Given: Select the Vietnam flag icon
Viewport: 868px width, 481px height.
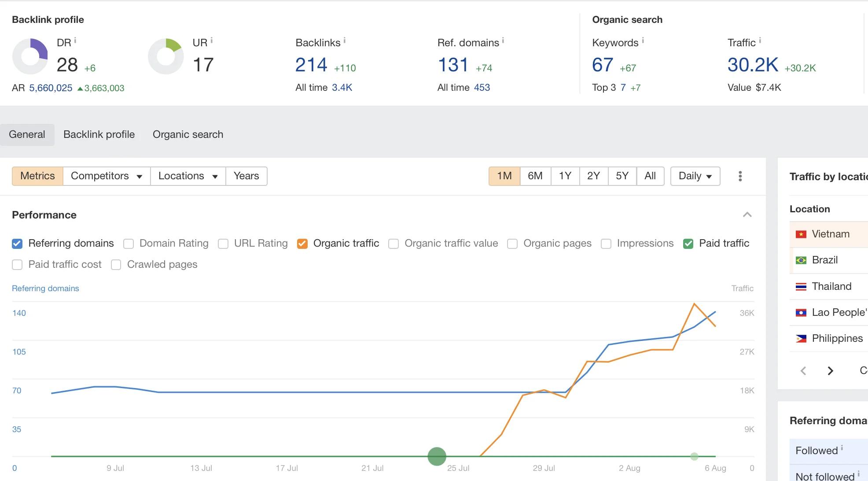Looking at the screenshot, I should click(x=801, y=234).
